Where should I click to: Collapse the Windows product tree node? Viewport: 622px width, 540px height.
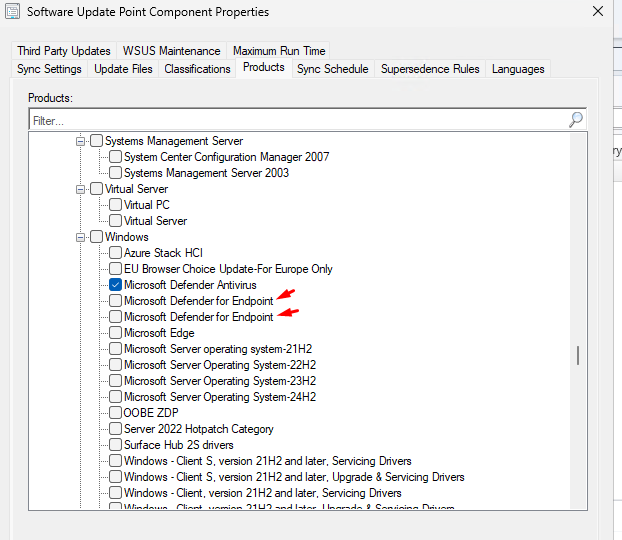(x=81, y=237)
